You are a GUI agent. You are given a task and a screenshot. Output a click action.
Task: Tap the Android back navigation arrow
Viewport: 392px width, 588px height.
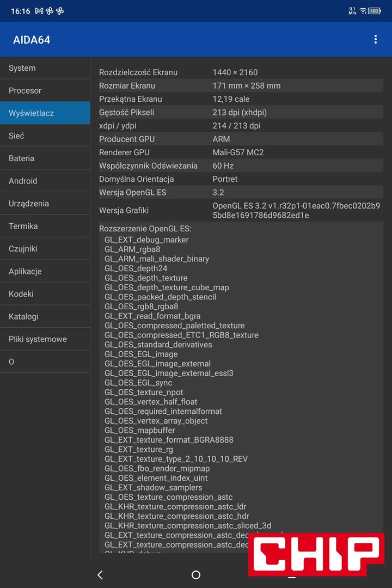(100, 575)
